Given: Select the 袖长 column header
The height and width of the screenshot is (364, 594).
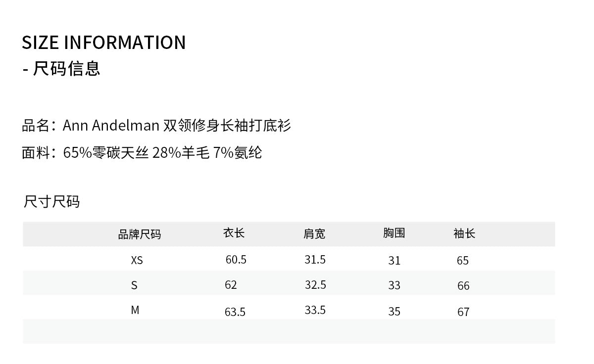Looking at the screenshot, I should (464, 233).
